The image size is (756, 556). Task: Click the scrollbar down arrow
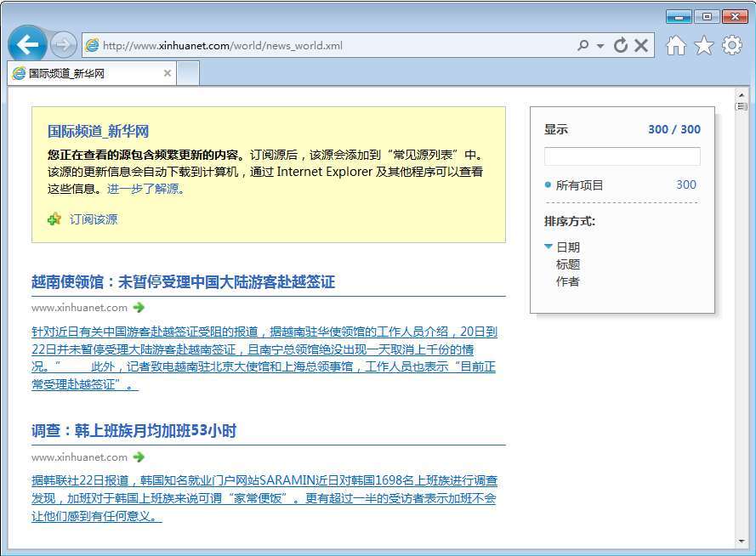742,542
